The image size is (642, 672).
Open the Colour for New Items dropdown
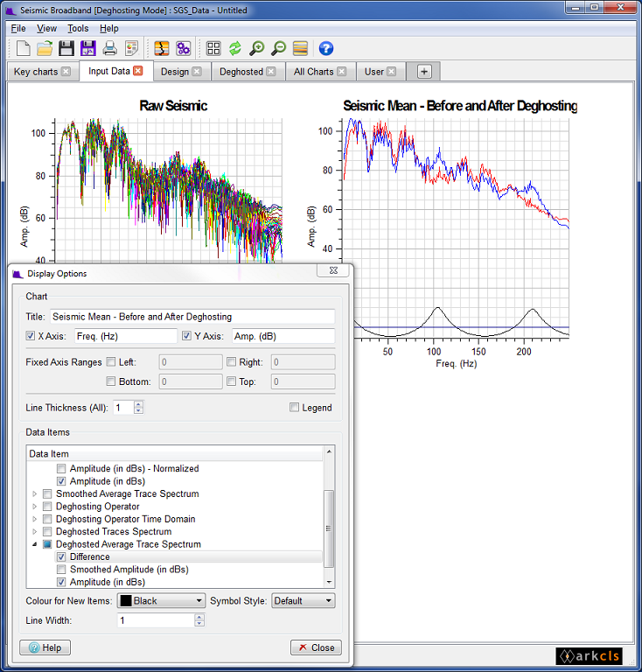(x=162, y=601)
